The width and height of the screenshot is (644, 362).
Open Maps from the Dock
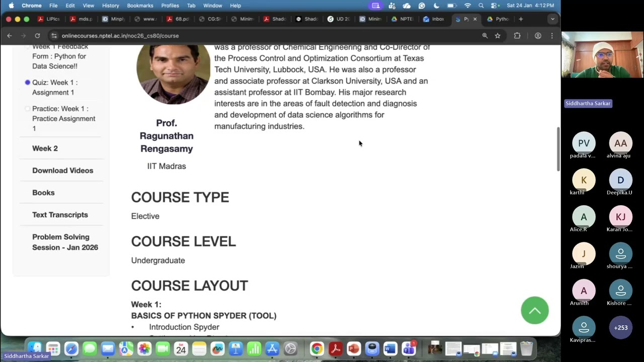[x=126, y=348]
